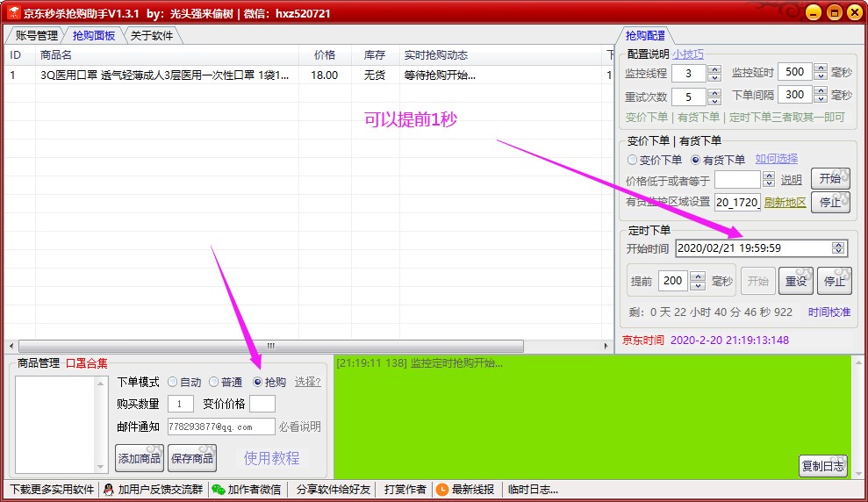The image size is (868, 502).
Task: Click the 开始时间 date-time field
Action: (x=761, y=248)
